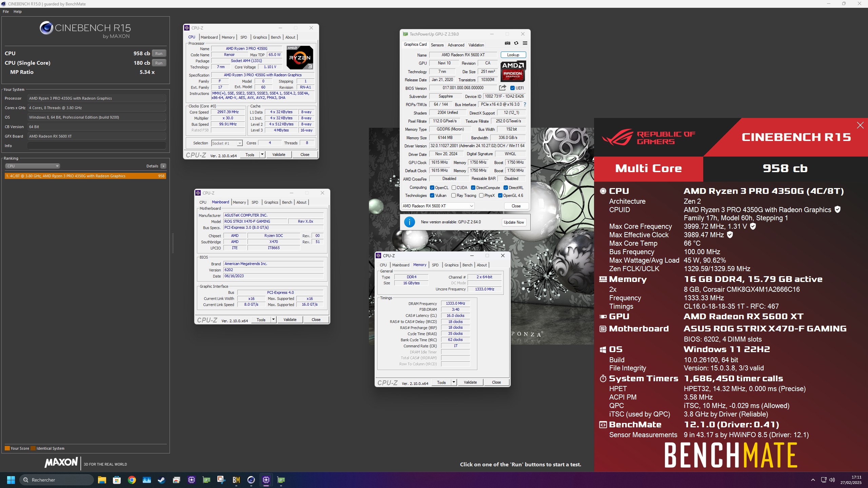Click the GPU-Z refresh icon

516,43
